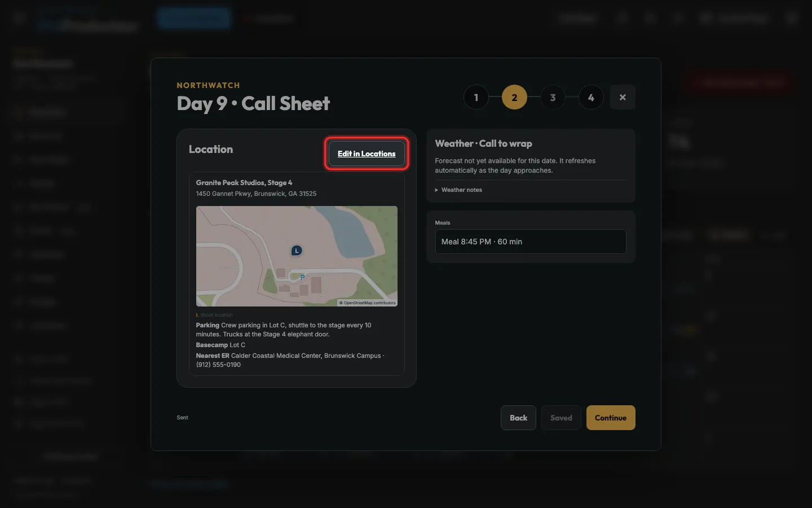Expand the Weather notes disclosure
The image size is (812, 508).
pos(459,190)
